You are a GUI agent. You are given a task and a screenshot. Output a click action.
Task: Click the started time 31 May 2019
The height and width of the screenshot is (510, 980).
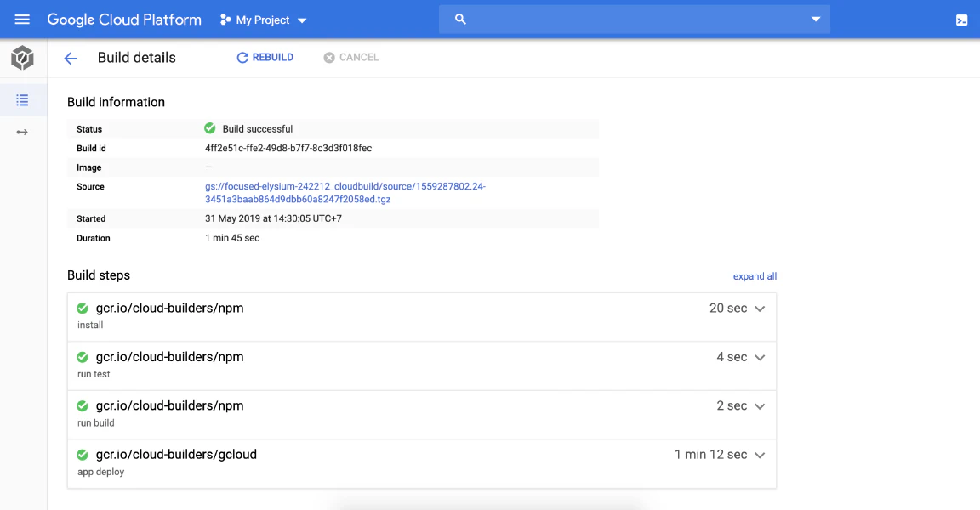273,218
